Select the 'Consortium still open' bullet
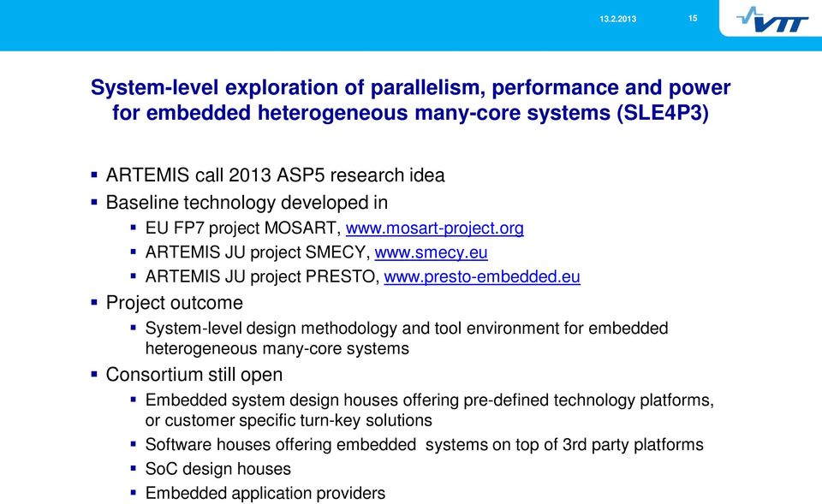This screenshot has height=504, width=822. click(194, 375)
